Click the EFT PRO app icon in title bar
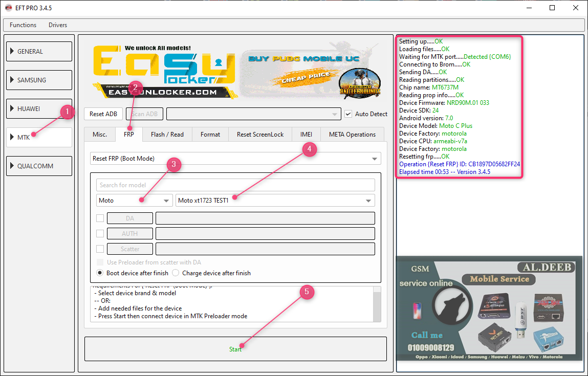Screen dimensions: 588x376 8,8
